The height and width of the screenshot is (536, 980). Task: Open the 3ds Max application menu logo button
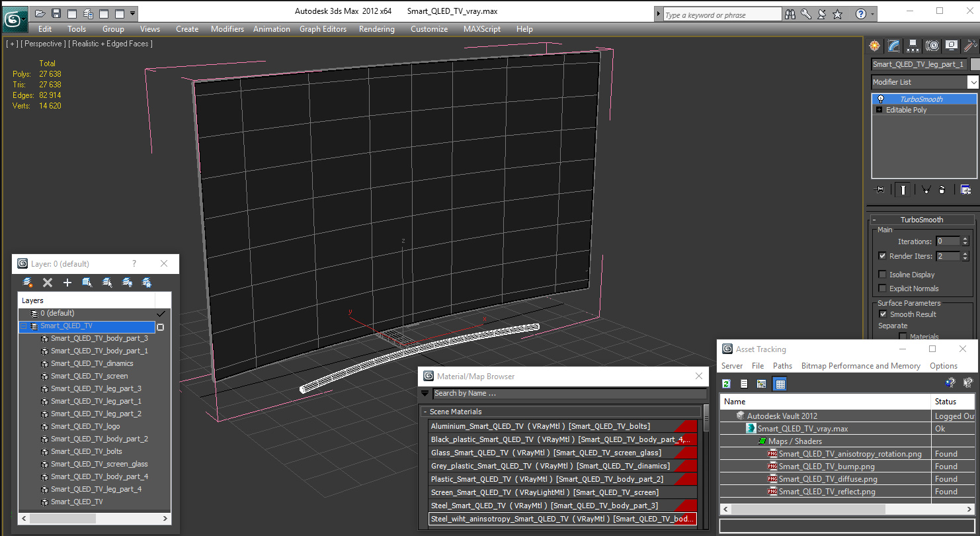coord(14,19)
